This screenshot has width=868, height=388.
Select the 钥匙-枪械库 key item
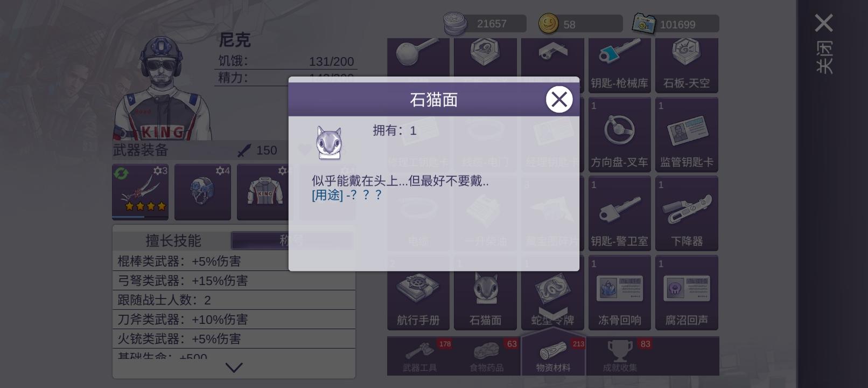pos(619,65)
